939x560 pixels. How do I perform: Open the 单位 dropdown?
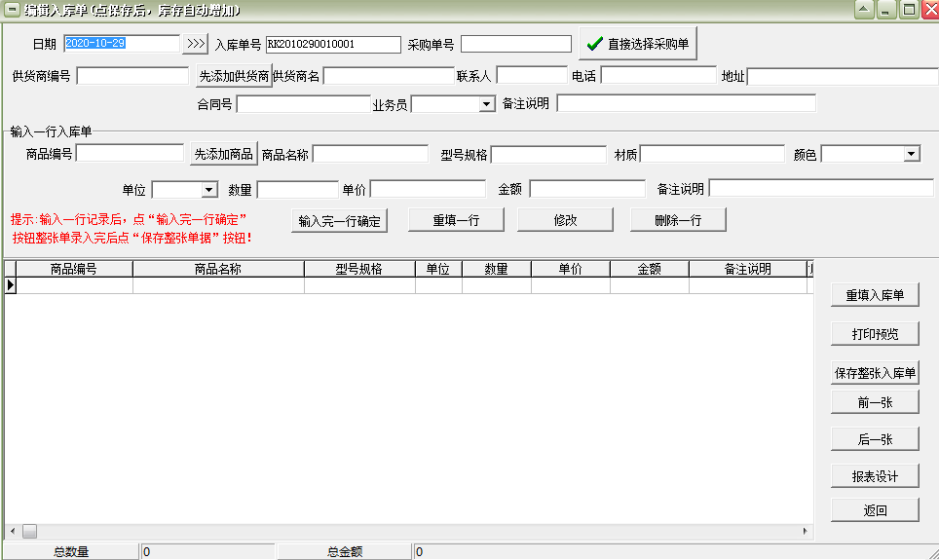pyautogui.click(x=209, y=189)
